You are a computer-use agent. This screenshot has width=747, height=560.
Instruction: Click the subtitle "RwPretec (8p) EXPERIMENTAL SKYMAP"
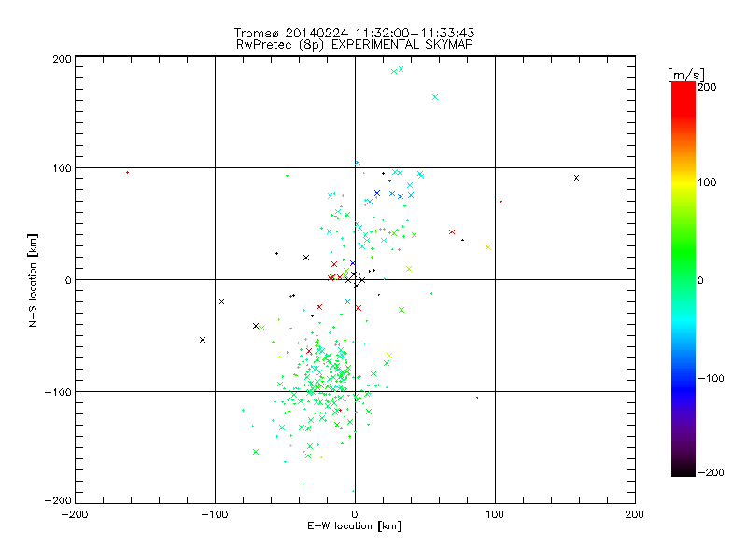(x=355, y=45)
